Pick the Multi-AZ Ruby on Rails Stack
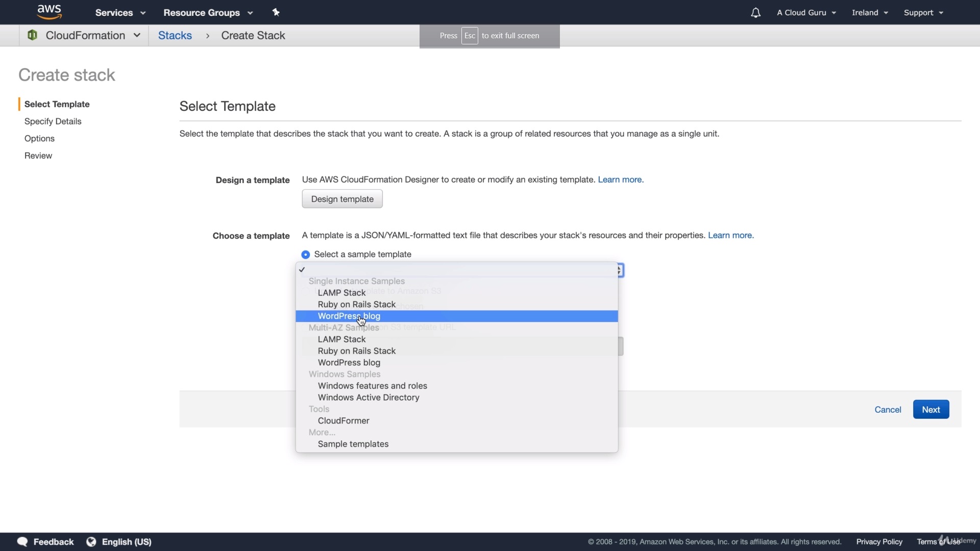The image size is (980, 551). point(356,351)
